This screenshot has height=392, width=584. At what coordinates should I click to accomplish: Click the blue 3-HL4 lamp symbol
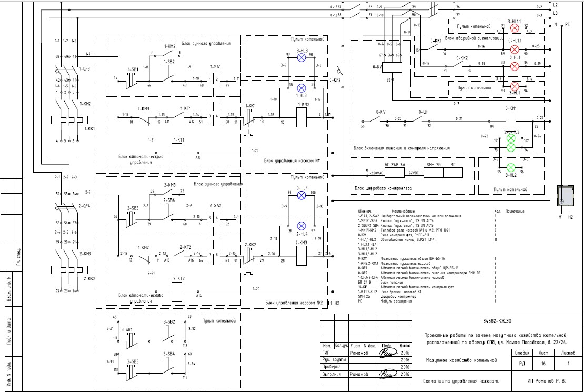click(301, 195)
